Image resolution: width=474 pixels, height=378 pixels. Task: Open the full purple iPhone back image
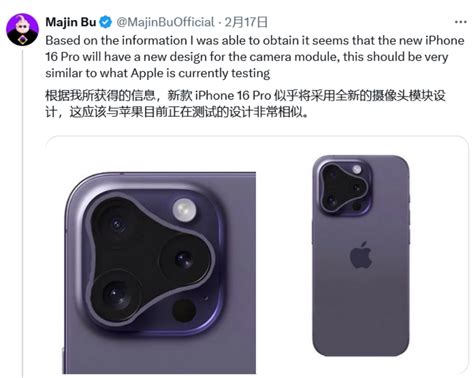coord(361,255)
